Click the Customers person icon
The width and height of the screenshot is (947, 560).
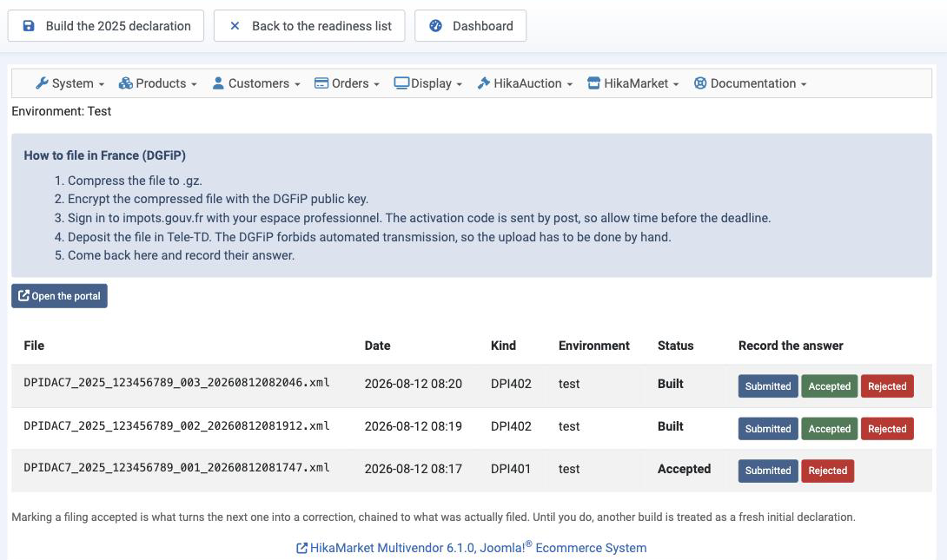coord(218,83)
